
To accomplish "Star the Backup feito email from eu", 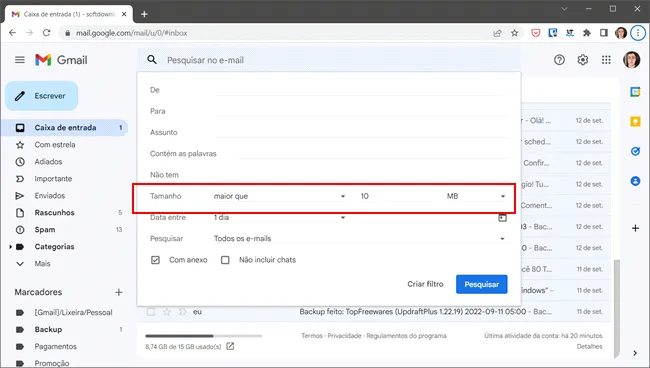I will pos(167,312).
